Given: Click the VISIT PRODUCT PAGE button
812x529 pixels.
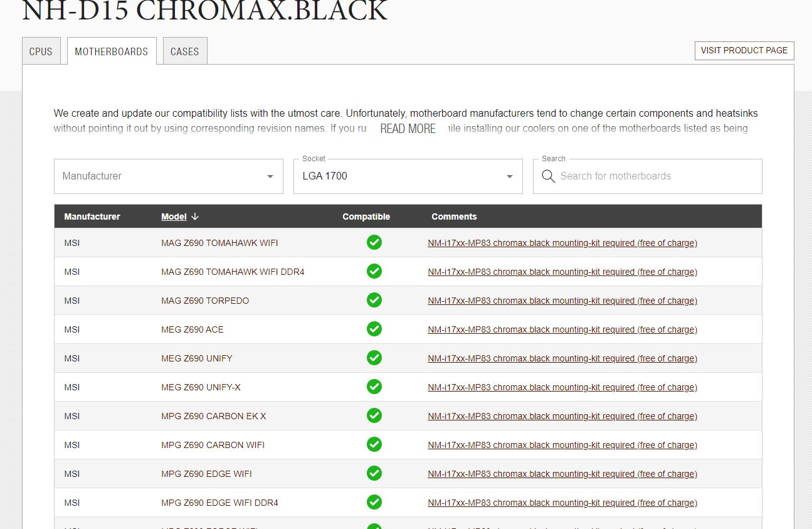Looking at the screenshot, I should coord(744,51).
